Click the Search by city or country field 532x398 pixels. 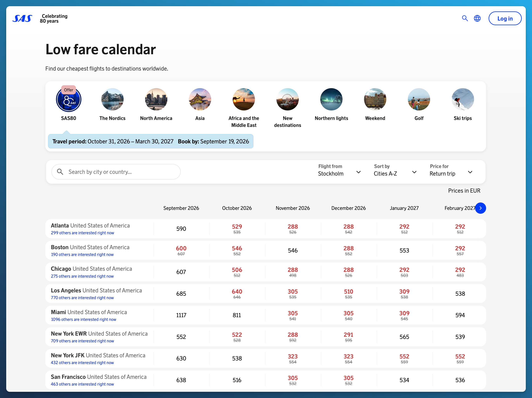(x=116, y=172)
